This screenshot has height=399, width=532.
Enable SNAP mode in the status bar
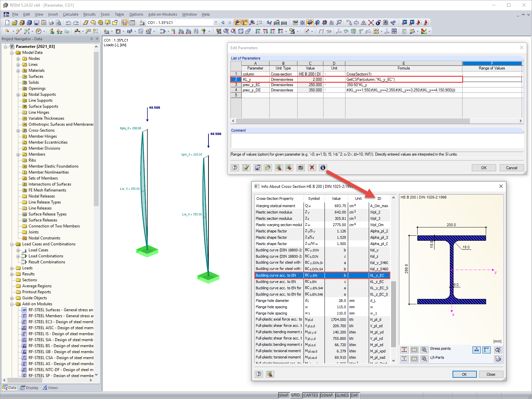(x=284, y=395)
